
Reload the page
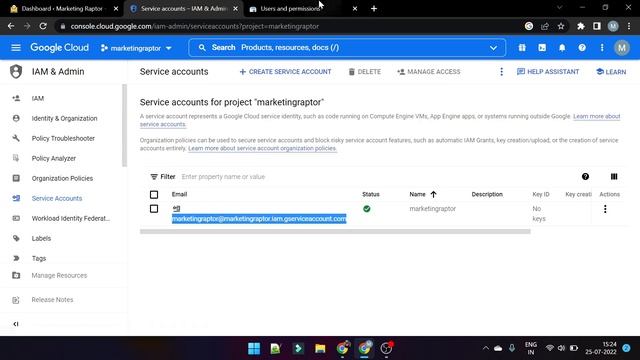coord(43,26)
